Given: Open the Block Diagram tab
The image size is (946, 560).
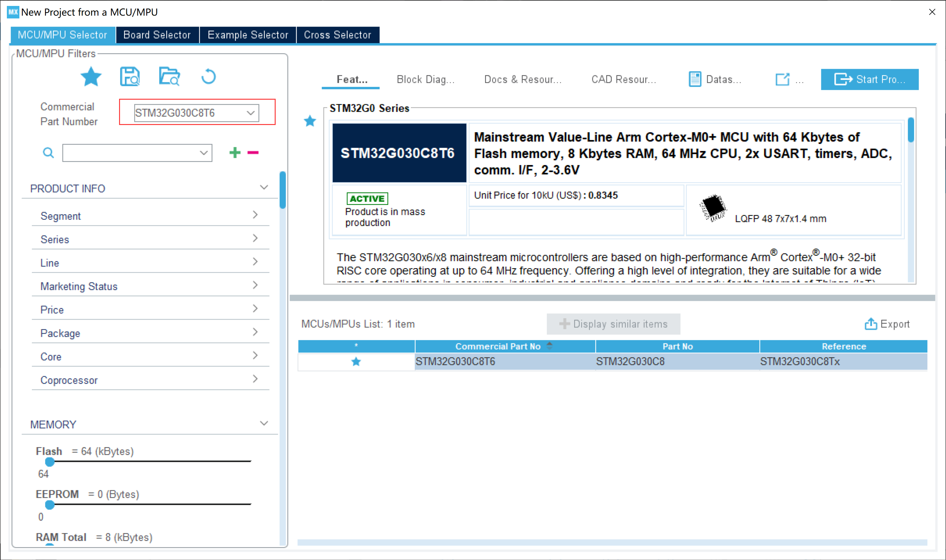Looking at the screenshot, I should coord(425,79).
